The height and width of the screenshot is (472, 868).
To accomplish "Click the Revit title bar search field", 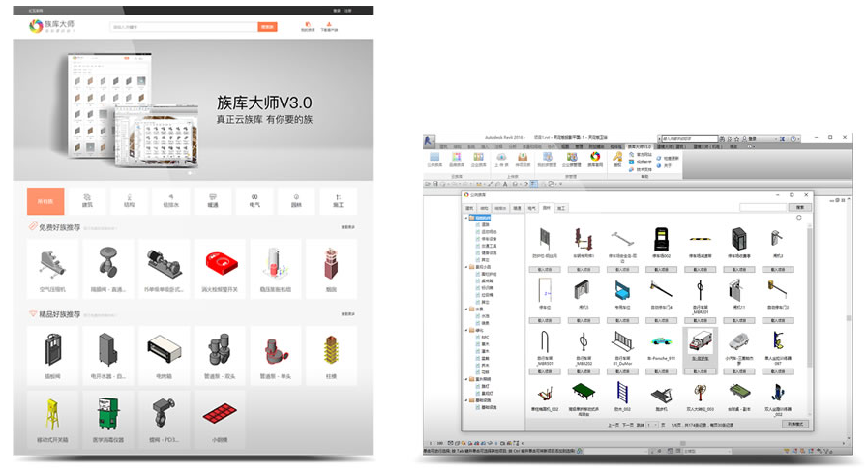I will click(691, 139).
